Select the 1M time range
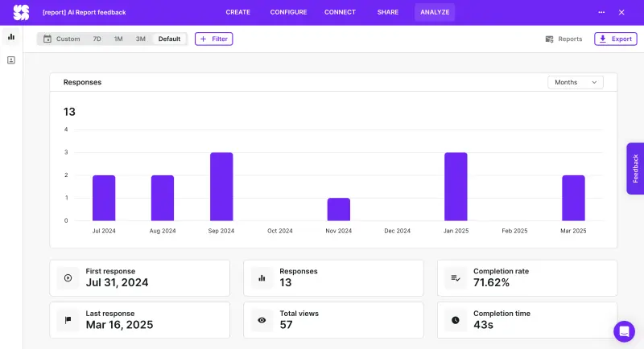The height and width of the screenshot is (349, 644). [118, 39]
